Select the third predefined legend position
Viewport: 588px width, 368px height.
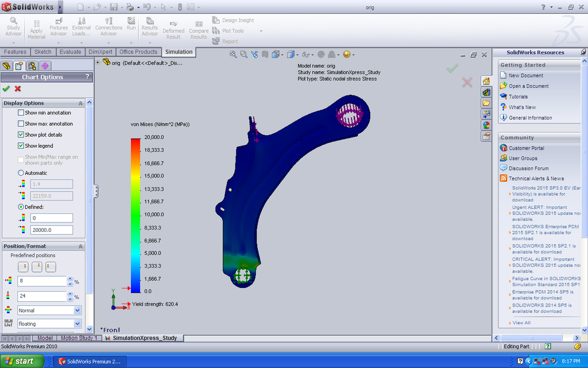51,267
